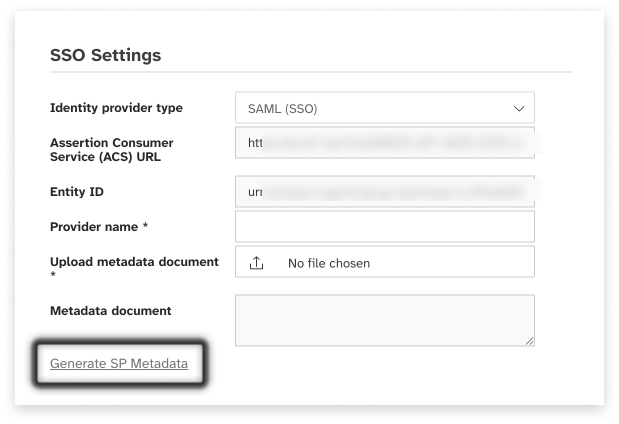Click the asterisk under Upload metadata document
The height and width of the screenshot is (424, 619).
[53, 274]
